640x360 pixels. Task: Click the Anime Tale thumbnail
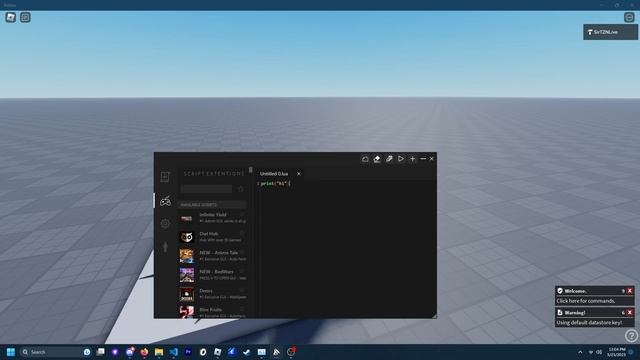[187, 256]
